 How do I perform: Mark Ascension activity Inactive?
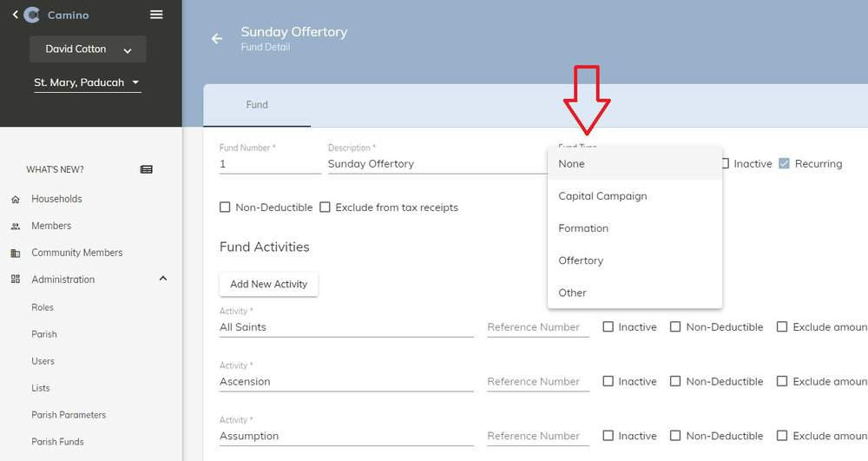click(x=608, y=381)
